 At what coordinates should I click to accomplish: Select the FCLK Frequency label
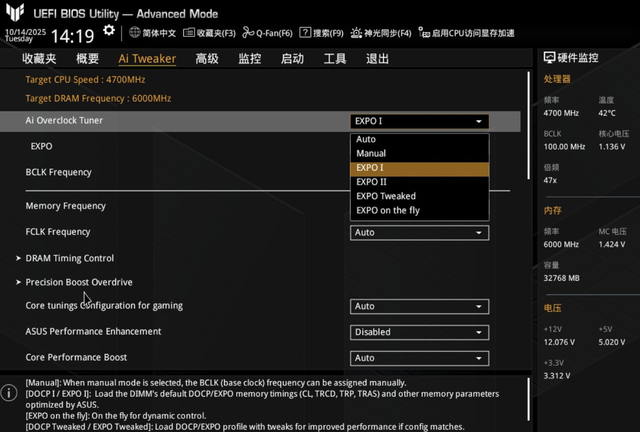tap(58, 232)
